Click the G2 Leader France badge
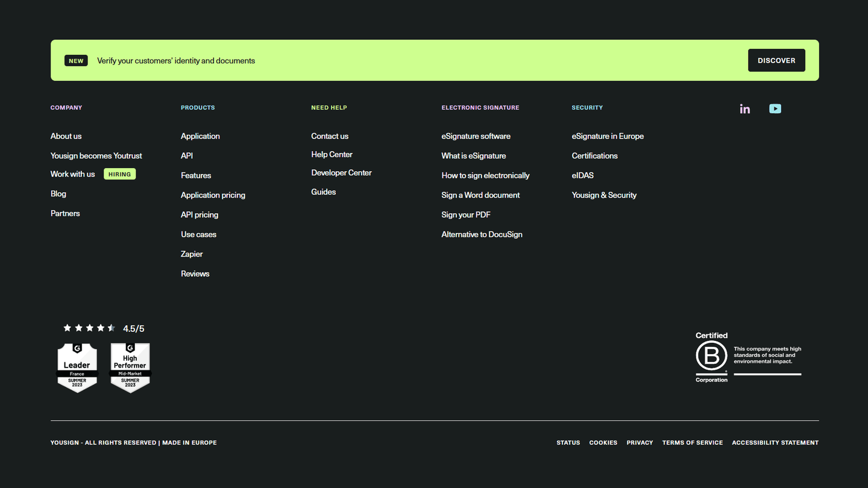This screenshot has height=488, width=868. point(77,368)
